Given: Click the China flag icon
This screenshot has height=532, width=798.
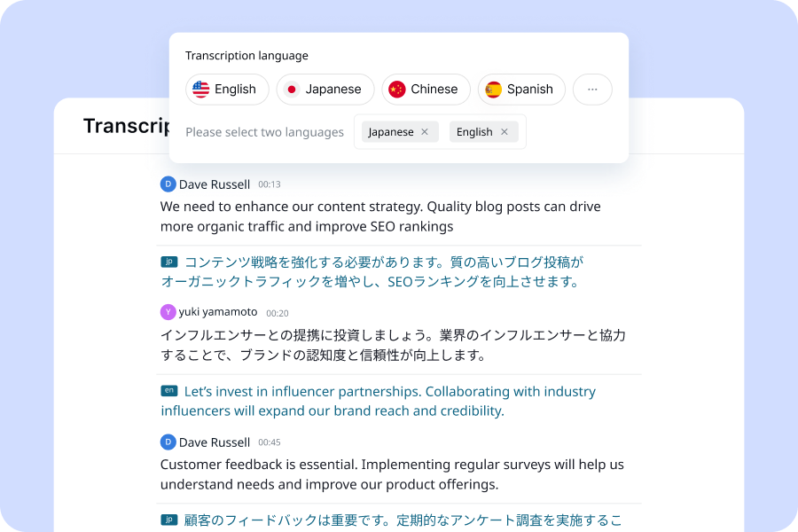Looking at the screenshot, I should 397,90.
